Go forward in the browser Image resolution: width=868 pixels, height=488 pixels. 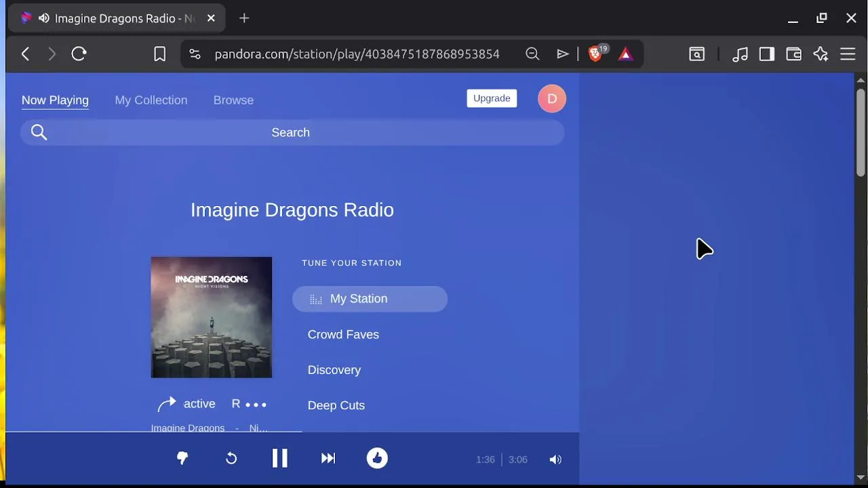[x=52, y=54]
